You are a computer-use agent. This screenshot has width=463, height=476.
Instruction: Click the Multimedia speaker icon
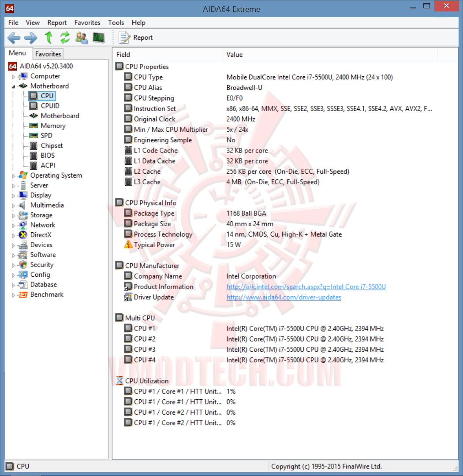(x=22, y=205)
